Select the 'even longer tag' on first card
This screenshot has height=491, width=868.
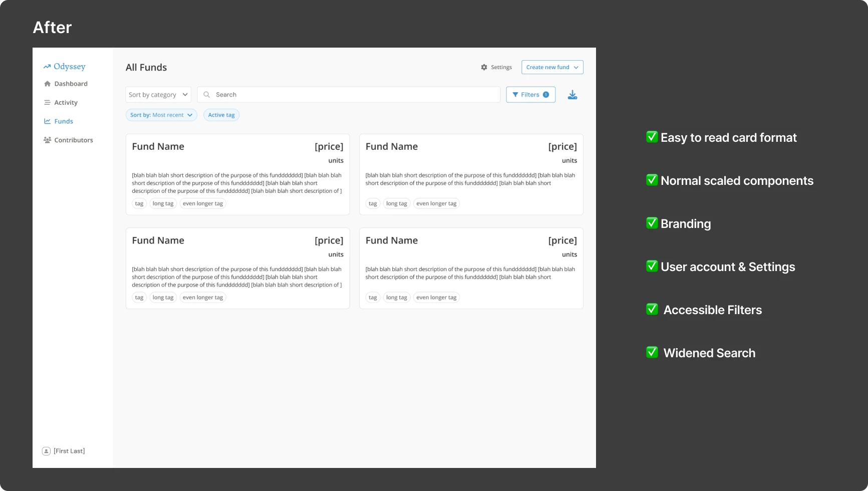point(203,203)
